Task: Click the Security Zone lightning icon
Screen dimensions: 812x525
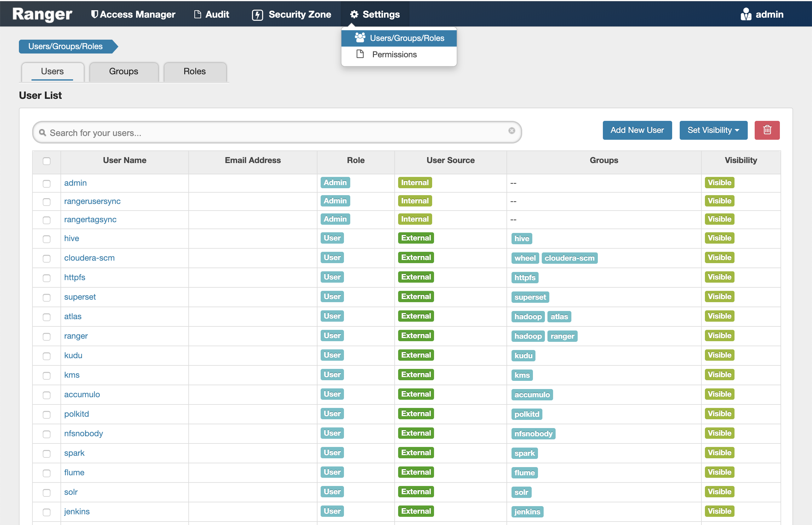Action: (x=257, y=15)
